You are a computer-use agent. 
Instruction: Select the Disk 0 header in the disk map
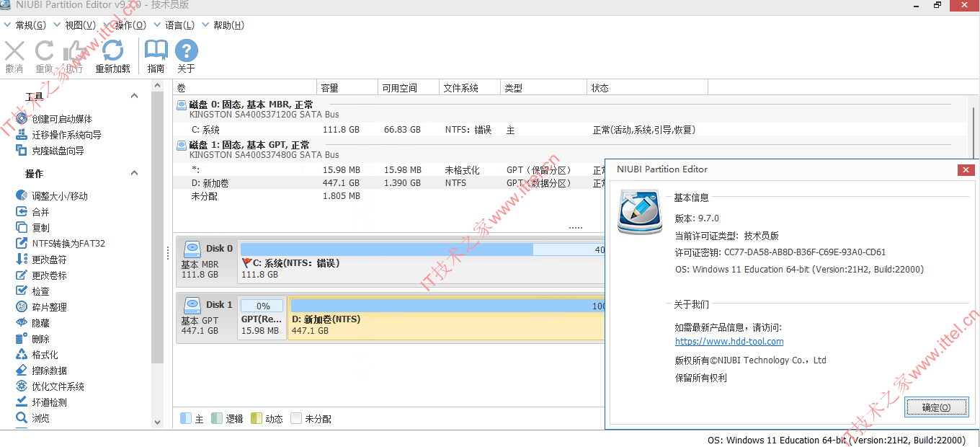[x=207, y=261]
